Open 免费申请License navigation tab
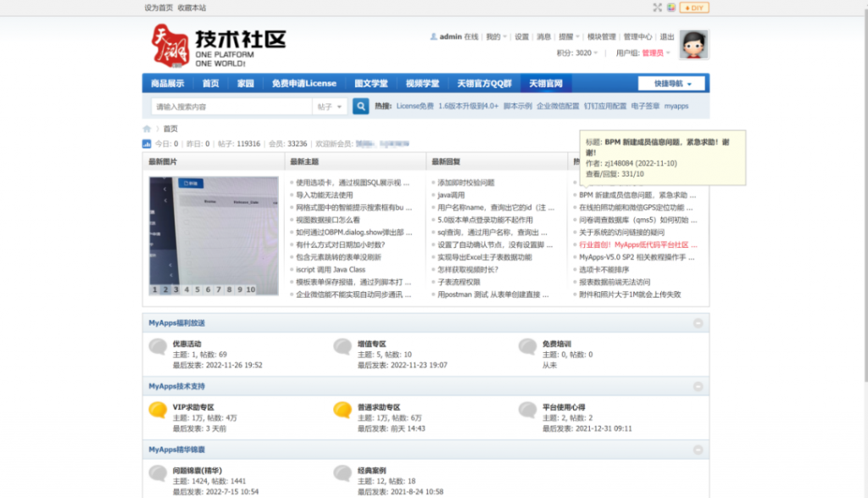This screenshot has width=868, height=498. (303, 83)
